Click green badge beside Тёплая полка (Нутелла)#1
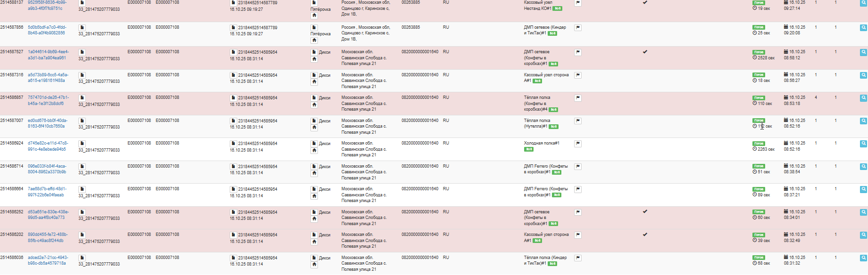This screenshot has width=868, height=275. coord(554,127)
